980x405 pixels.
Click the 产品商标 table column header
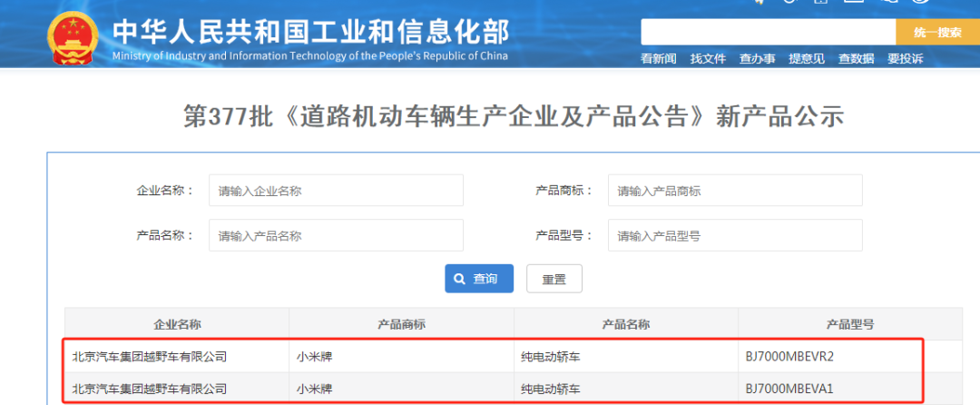tap(401, 324)
